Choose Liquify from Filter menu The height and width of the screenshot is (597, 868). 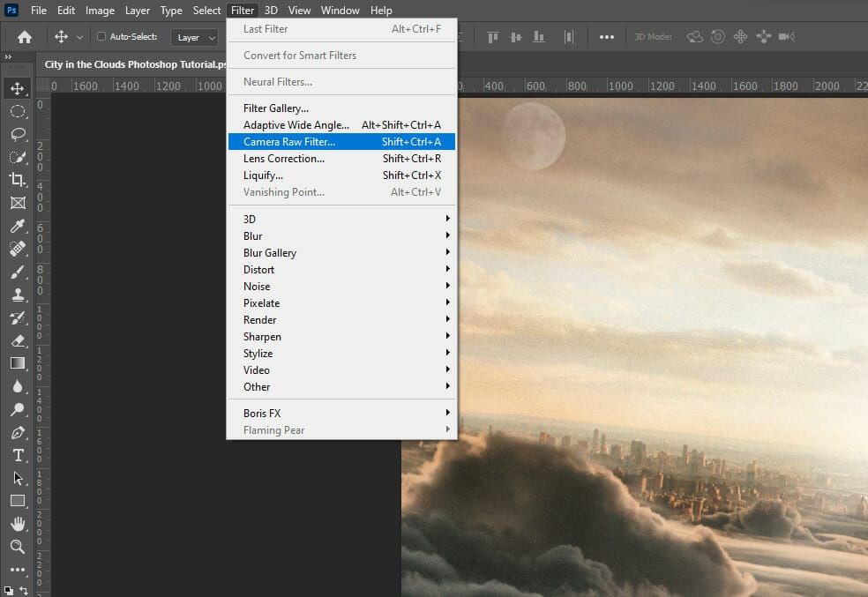[341, 175]
